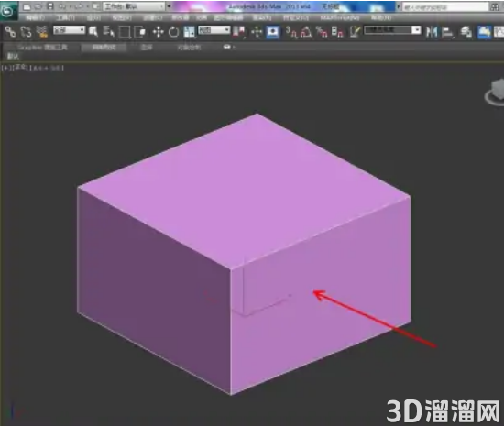Click the binoculars search icon in title bar
504x426 pixels.
click(495, 7)
